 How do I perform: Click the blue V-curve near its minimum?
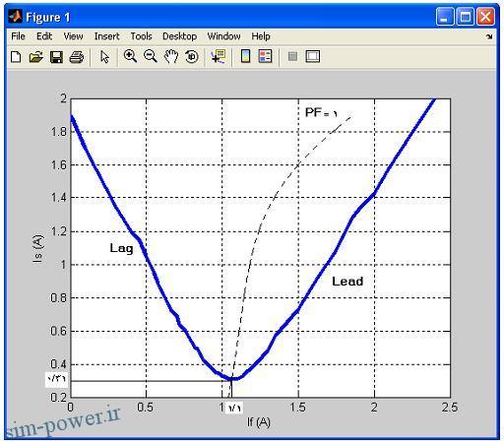(232, 378)
